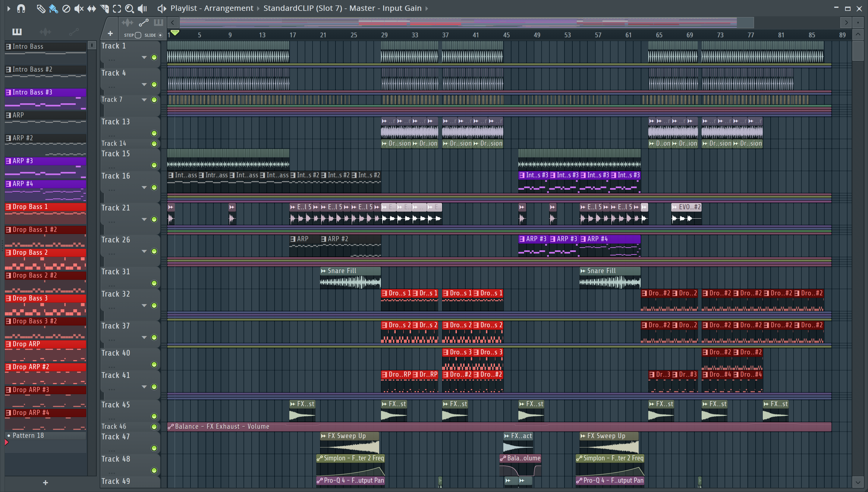
Task: Click bar 29 on the timeline ruler
Action: (384, 35)
